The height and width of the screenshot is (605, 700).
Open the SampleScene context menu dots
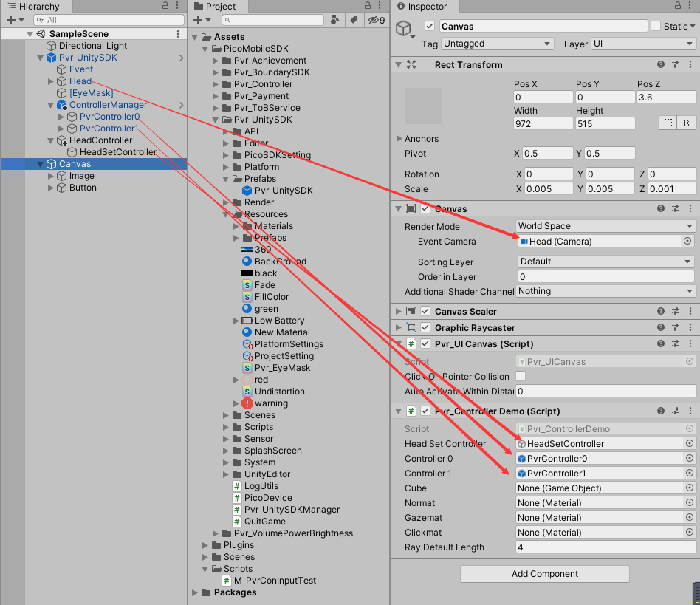pos(178,34)
